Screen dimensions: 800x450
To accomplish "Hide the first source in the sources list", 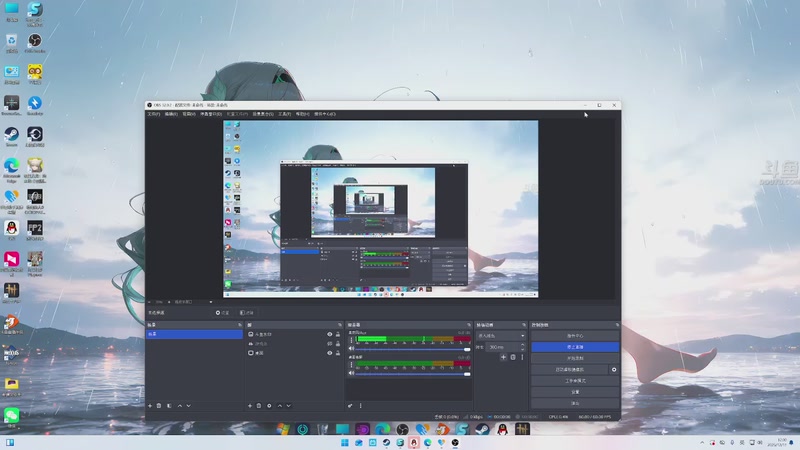I will (330, 335).
